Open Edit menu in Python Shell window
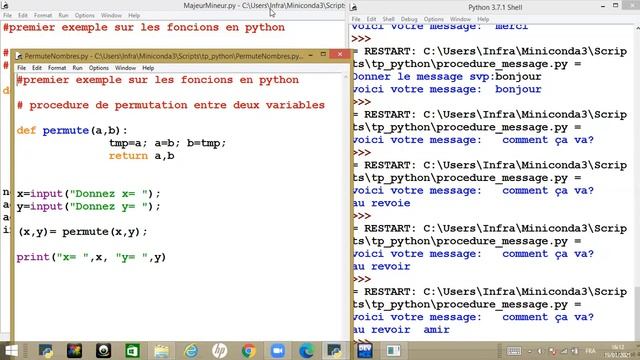Screen dimensions: 640x360 coord(371,19)
